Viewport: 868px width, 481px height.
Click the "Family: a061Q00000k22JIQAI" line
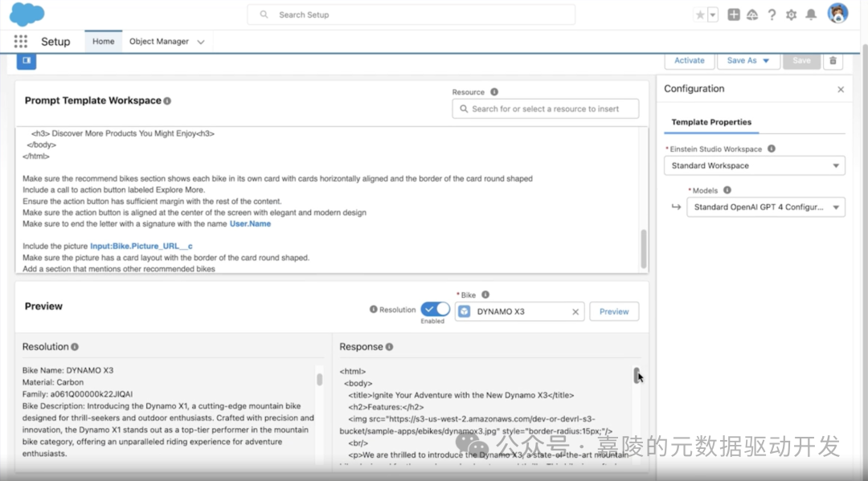tap(77, 394)
